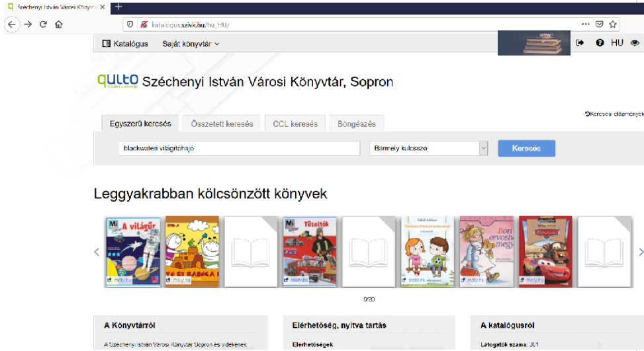The height and width of the screenshot is (351, 644).
Task: Go back with the browser back arrow
Action: (x=12, y=24)
